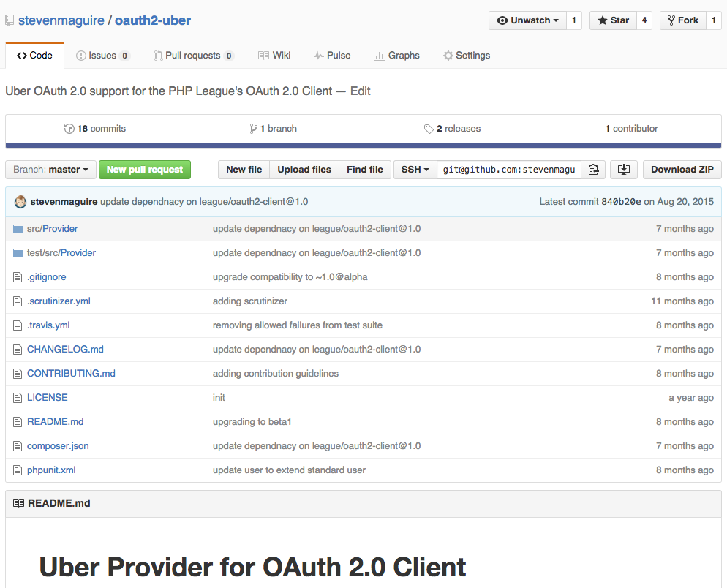
Task: Open the test/src/Provider folder
Action: pos(61,253)
